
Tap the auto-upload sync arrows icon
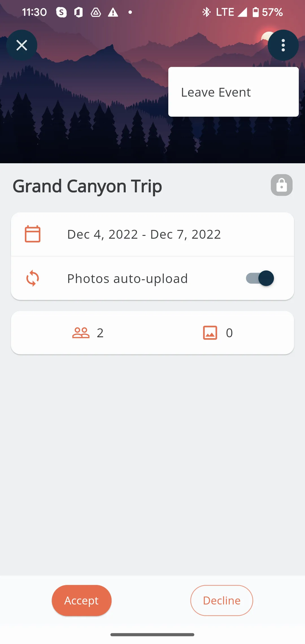pyautogui.click(x=32, y=278)
